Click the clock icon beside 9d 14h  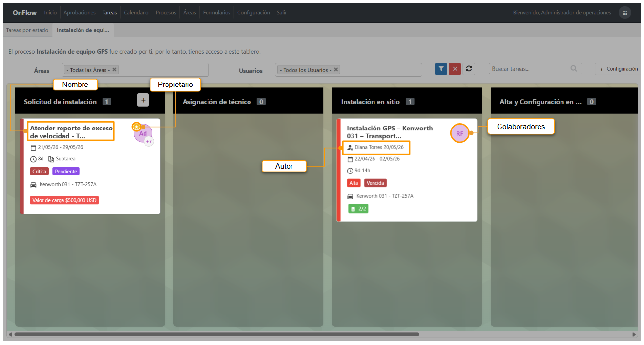pos(350,171)
